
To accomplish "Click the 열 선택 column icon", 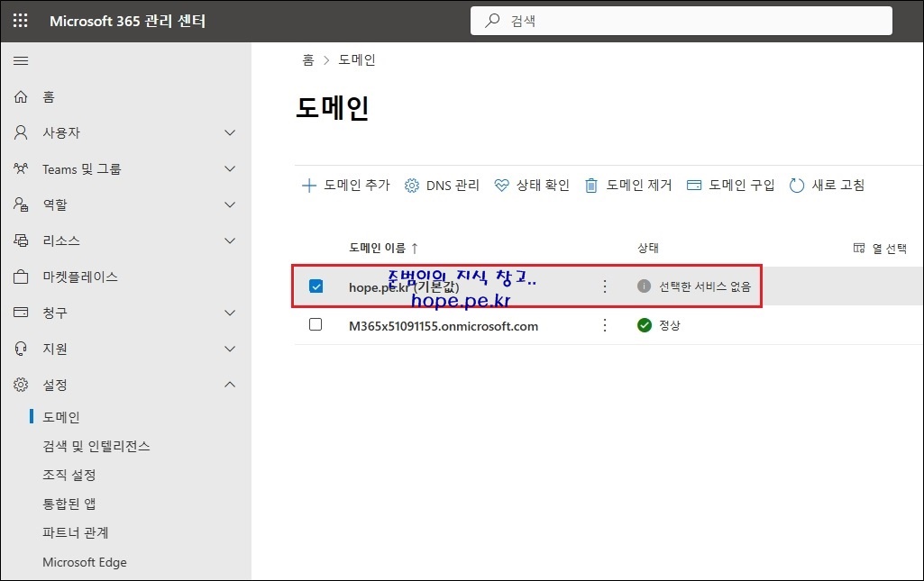I will 859,248.
